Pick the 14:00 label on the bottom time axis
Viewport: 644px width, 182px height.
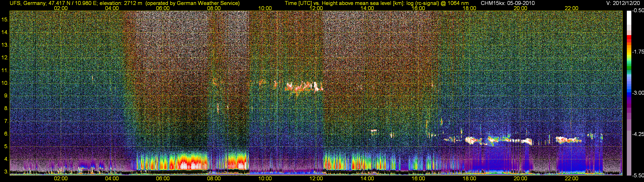click(367, 179)
